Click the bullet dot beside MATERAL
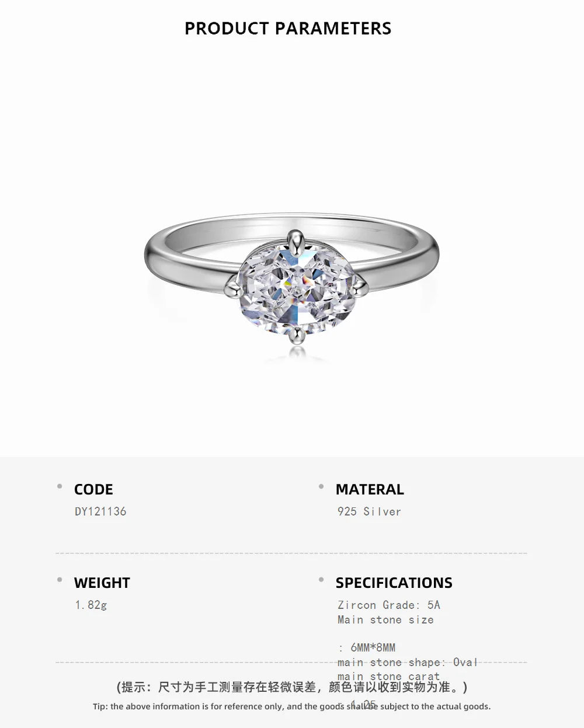The image size is (584, 728). pos(321,486)
